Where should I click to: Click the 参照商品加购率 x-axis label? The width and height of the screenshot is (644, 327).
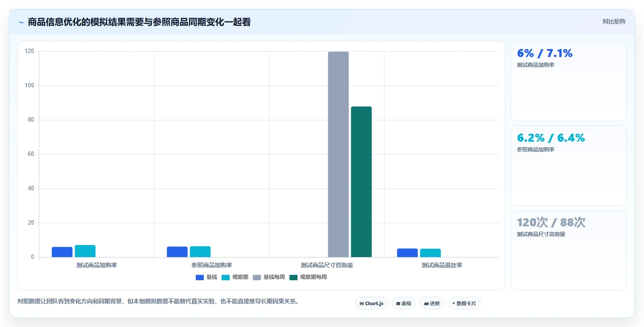212,266
